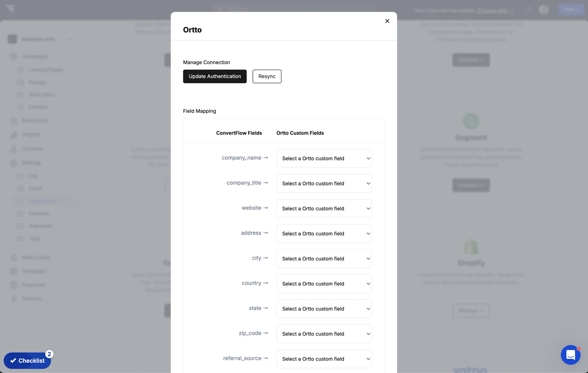Click the Field Mapping heading
The width and height of the screenshot is (588, 373).
click(200, 111)
